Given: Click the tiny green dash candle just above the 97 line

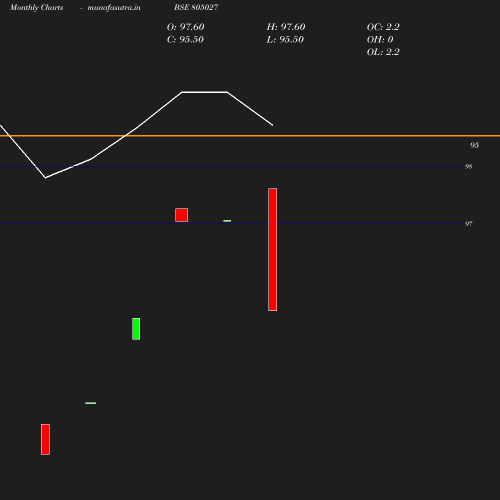Looking at the screenshot, I should (227, 221).
